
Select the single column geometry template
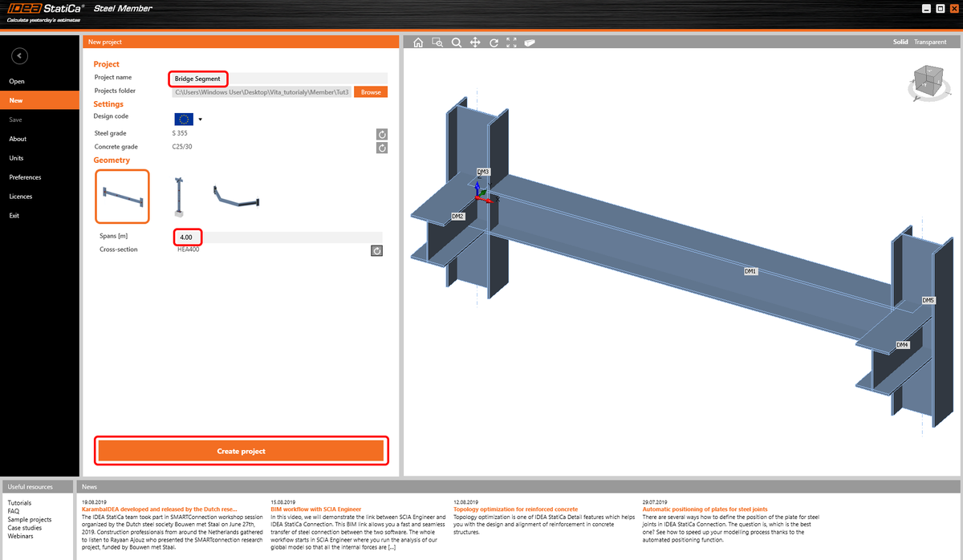[x=178, y=195]
